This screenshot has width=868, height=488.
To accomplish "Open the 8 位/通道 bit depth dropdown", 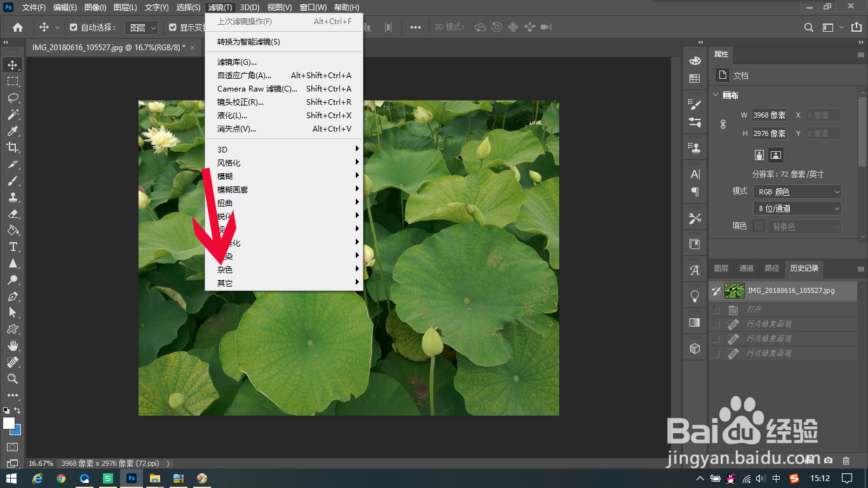I will [x=797, y=208].
